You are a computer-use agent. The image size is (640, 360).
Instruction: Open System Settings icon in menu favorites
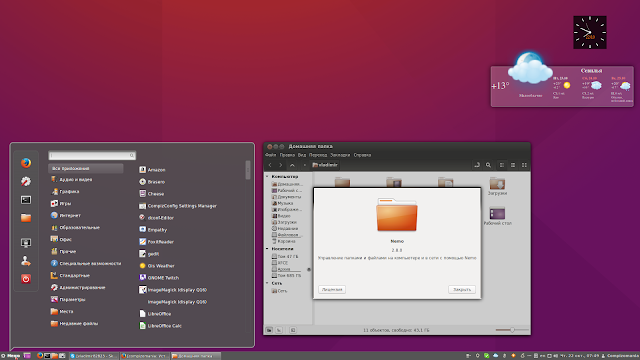[26, 181]
